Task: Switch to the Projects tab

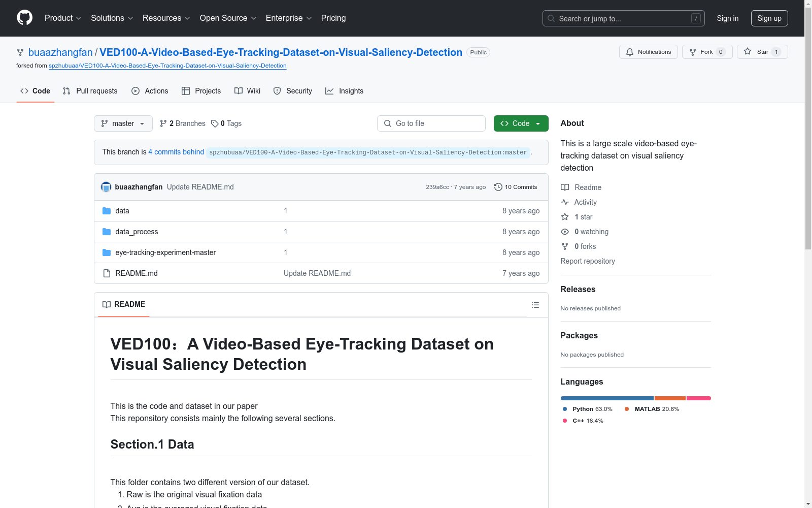Action: coord(201,91)
